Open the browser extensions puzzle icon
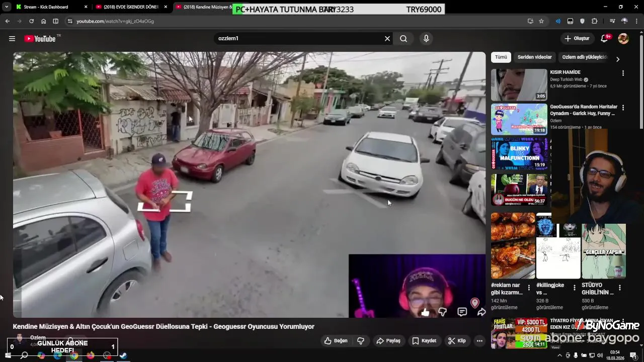 595,21
